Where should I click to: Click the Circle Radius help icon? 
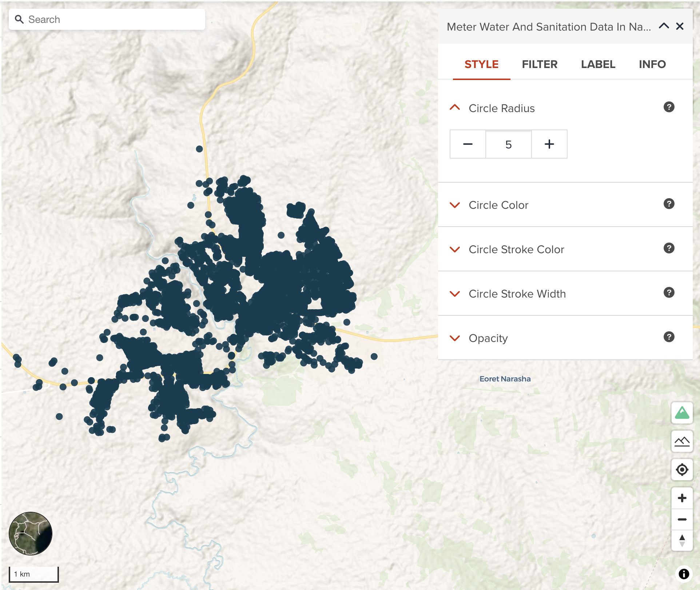coord(669,107)
